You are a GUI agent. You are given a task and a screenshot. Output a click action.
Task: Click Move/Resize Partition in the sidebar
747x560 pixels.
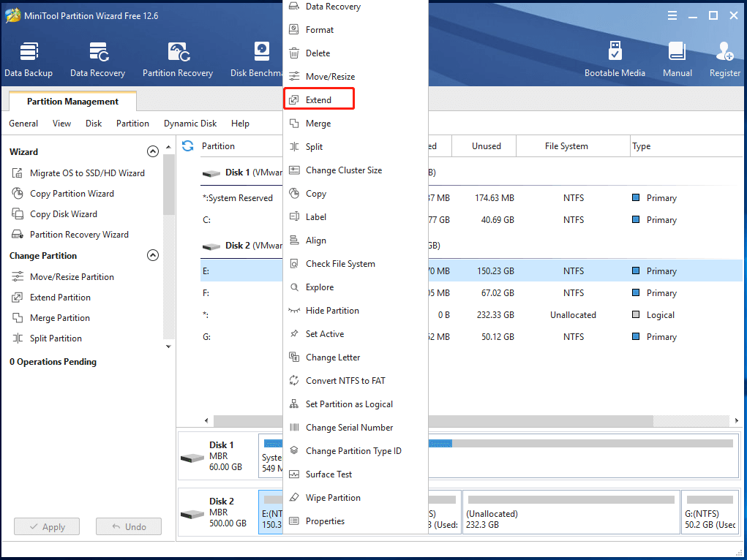tap(63, 276)
